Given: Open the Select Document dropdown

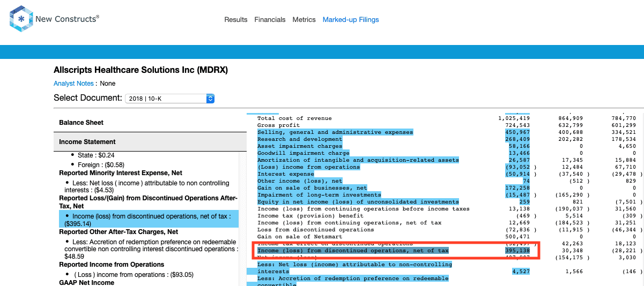Looking at the screenshot, I should [x=169, y=99].
